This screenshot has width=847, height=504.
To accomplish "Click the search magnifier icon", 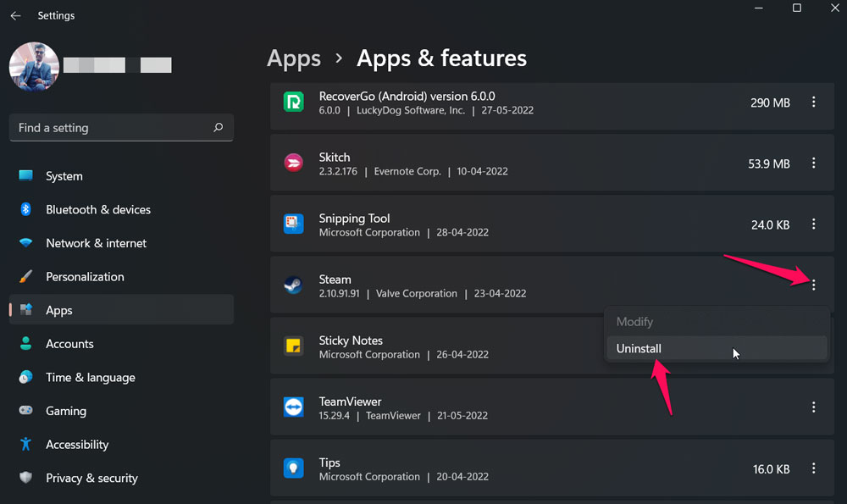I will point(219,128).
